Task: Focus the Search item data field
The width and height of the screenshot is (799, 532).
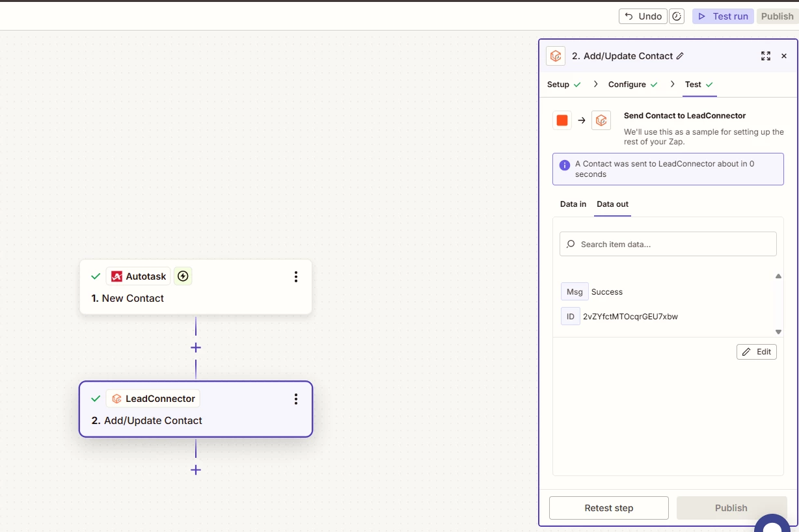Action: tap(668, 244)
